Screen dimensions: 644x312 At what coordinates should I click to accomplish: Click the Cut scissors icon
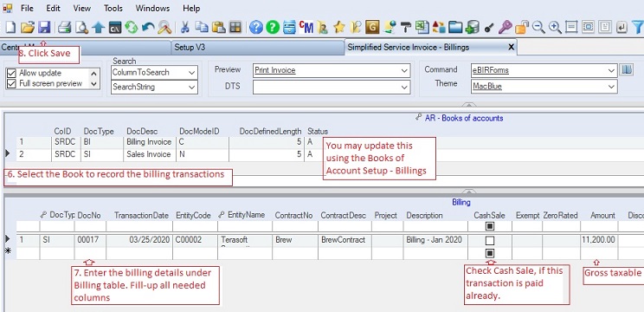pos(185,28)
